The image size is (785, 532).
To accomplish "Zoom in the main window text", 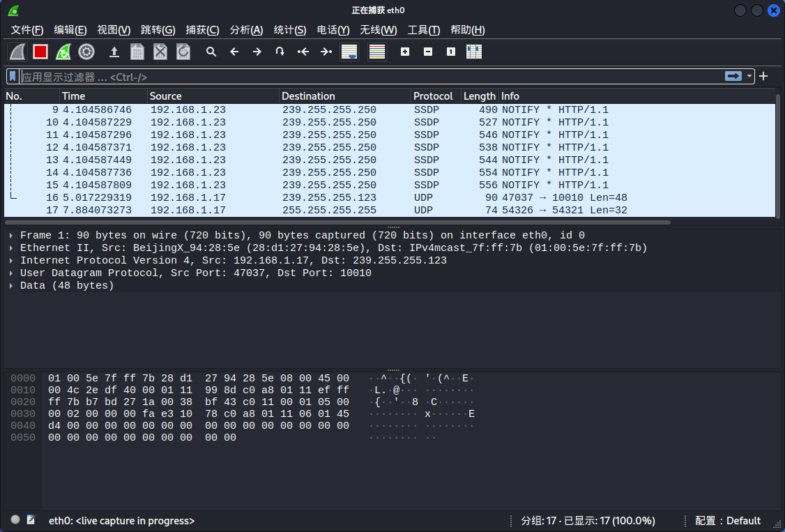I will [x=405, y=52].
